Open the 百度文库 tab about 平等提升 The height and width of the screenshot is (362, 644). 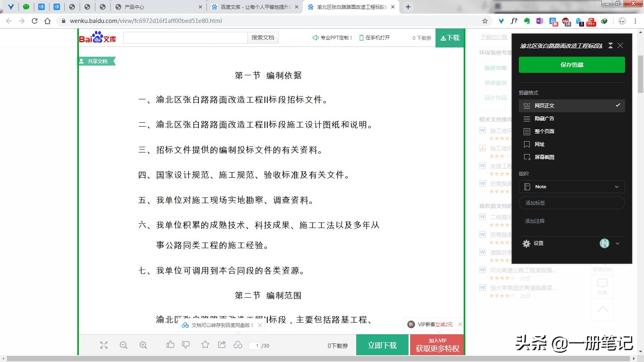tap(254, 7)
